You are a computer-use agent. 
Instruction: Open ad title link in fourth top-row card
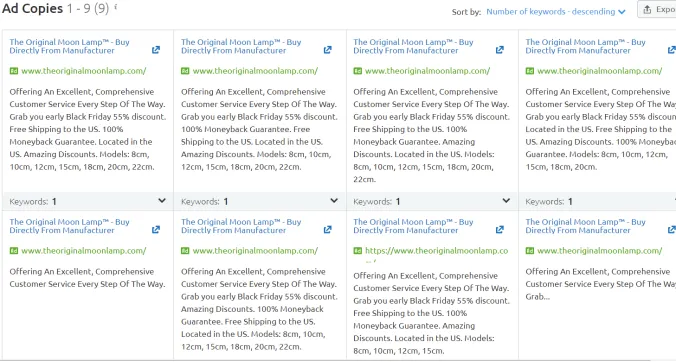point(585,46)
